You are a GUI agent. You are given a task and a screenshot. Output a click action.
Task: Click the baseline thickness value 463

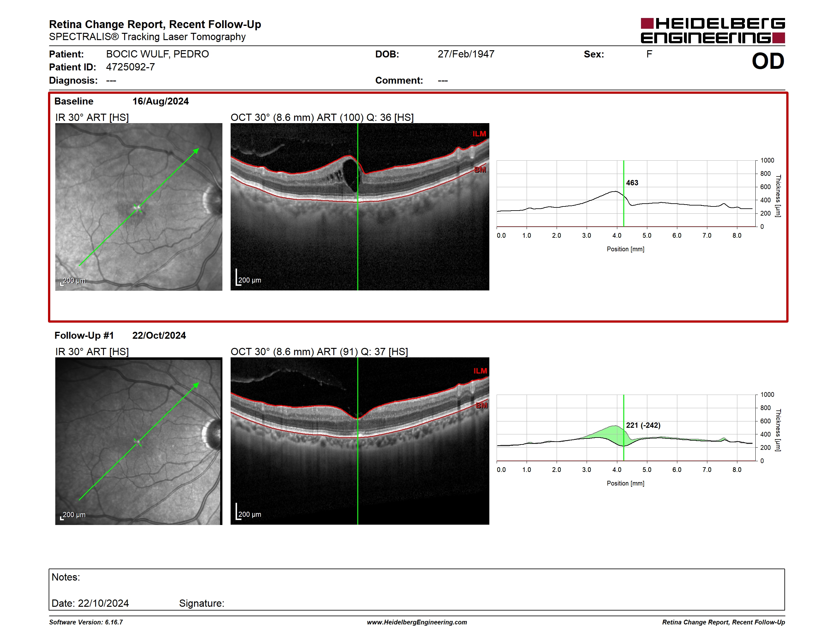pyautogui.click(x=632, y=183)
